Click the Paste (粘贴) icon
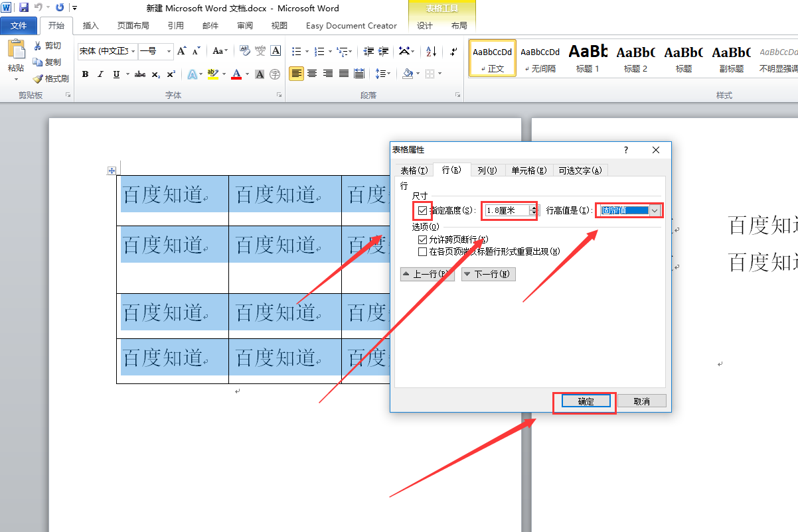 [15, 50]
